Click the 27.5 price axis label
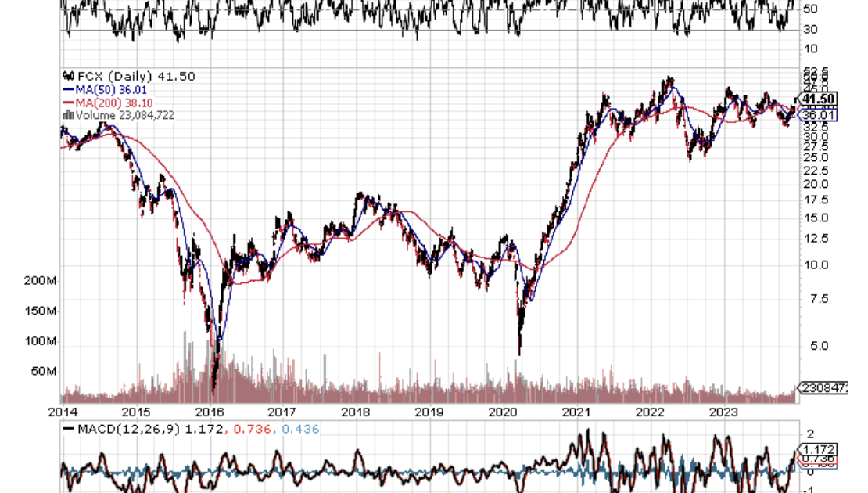 coord(816,147)
